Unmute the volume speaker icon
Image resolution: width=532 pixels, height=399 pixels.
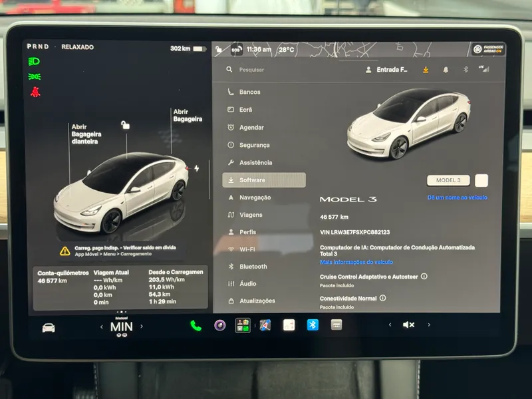click(x=408, y=325)
